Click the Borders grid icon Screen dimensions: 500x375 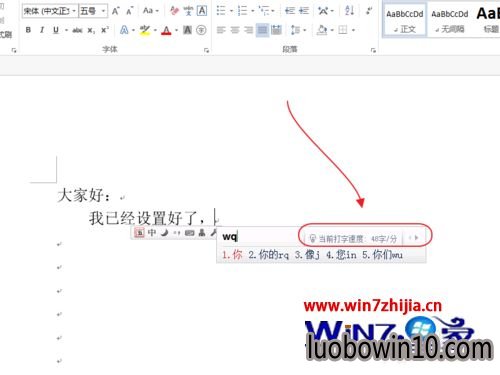[x=343, y=30]
